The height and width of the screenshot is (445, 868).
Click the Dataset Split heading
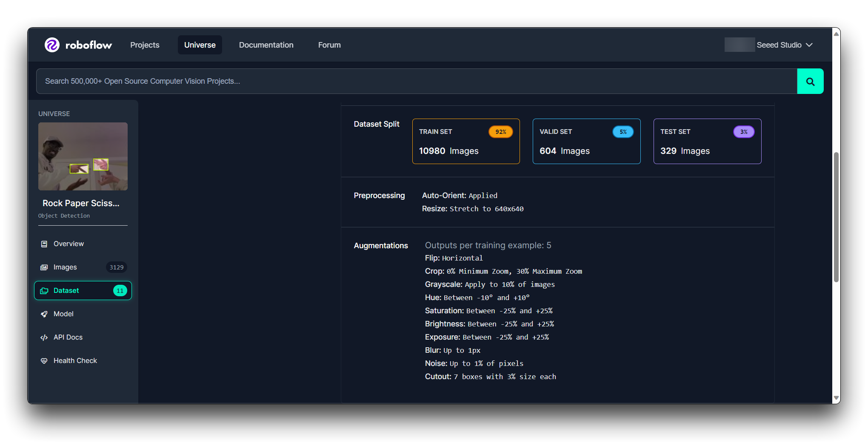point(377,124)
